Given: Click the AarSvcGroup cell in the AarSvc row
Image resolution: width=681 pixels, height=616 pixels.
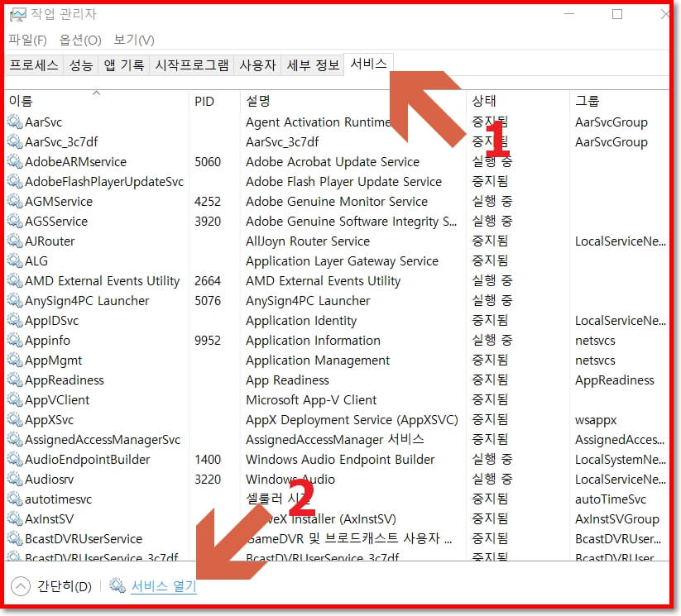Looking at the screenshot, I should point(611,122).
